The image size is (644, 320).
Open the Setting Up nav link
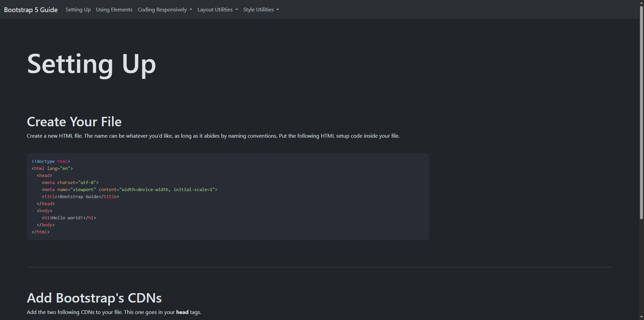78,10
